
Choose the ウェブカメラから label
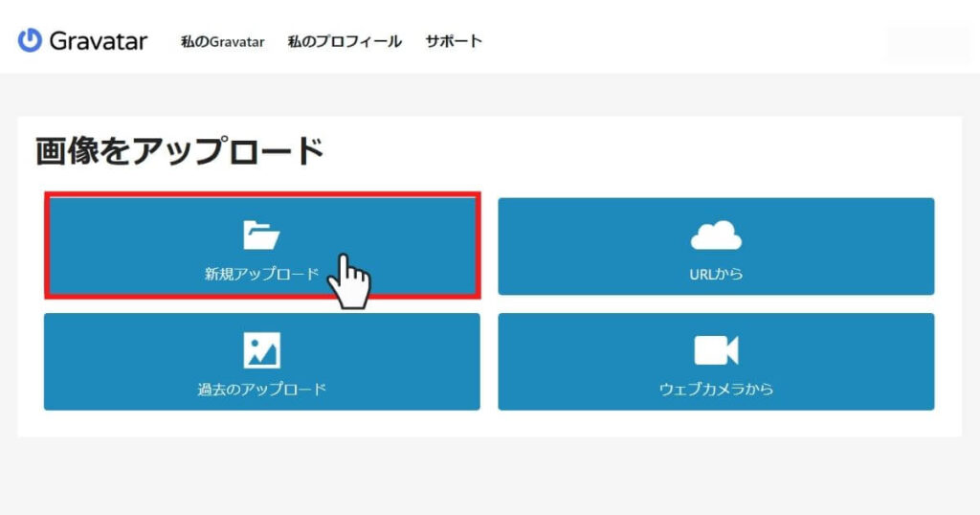(716, 389)
